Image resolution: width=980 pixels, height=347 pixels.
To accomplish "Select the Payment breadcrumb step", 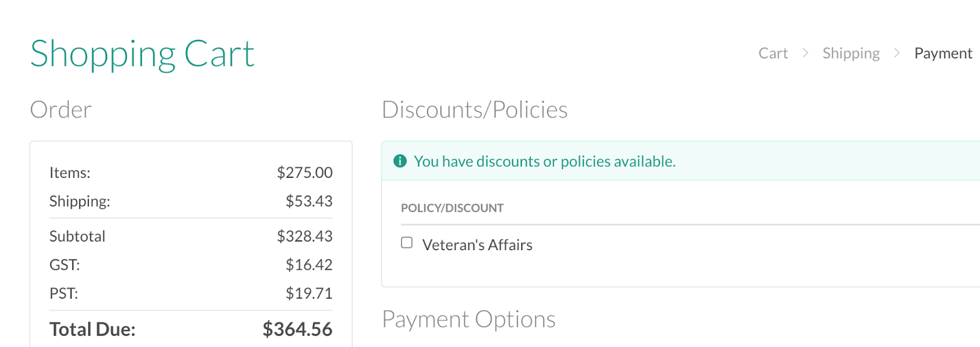I will click(943, 53).
